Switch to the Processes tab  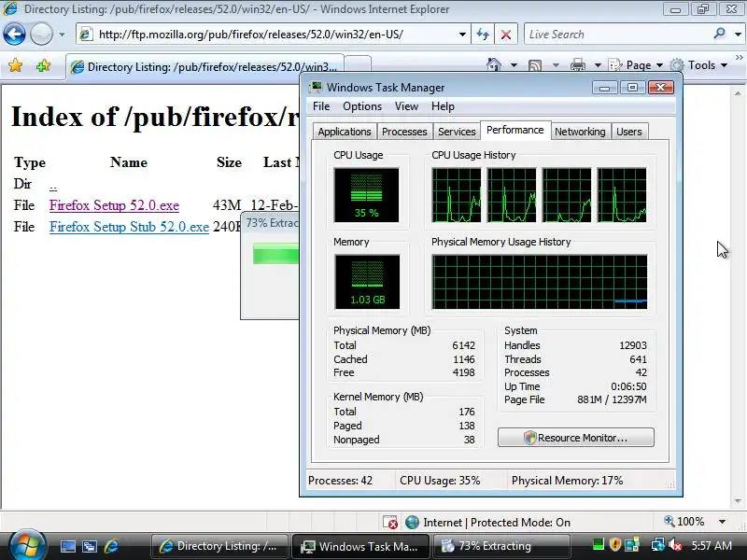pyautogui.click(x=404, y=132)
